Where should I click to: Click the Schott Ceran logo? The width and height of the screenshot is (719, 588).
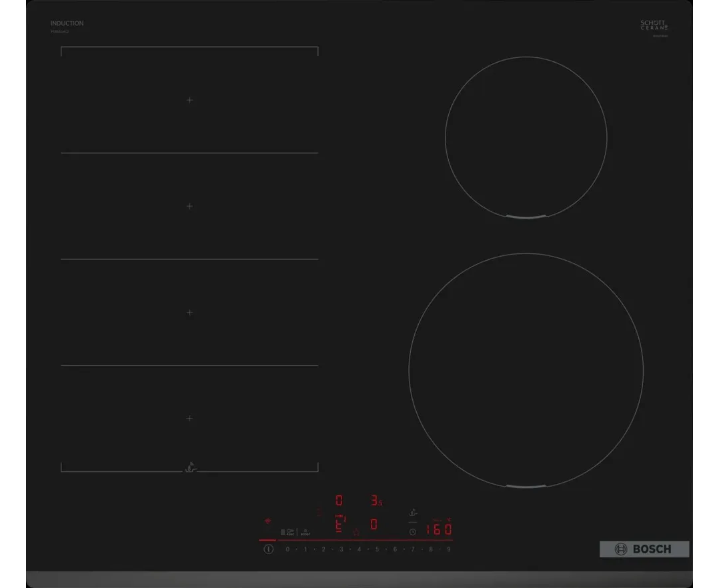654,26
